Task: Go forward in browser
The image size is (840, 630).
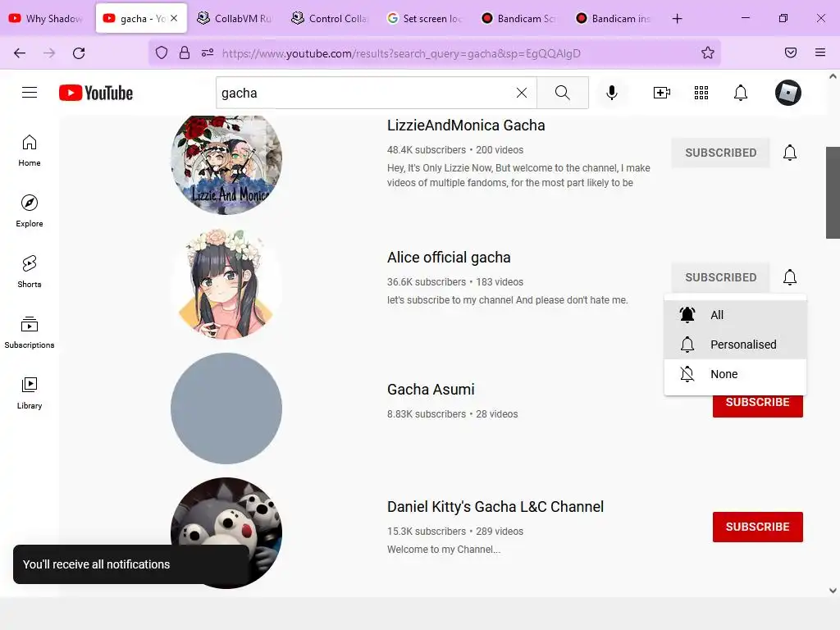Action: point(49,53)
